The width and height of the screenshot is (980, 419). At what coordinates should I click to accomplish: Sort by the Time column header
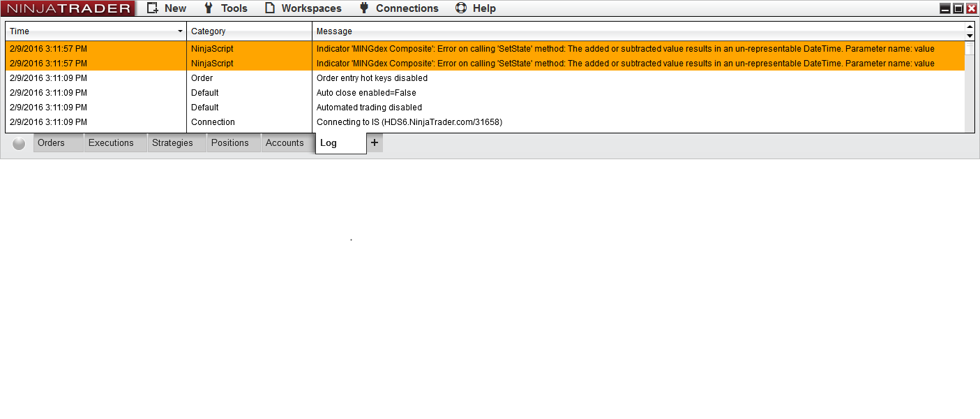pyautogui.click(x=96, y=31)
